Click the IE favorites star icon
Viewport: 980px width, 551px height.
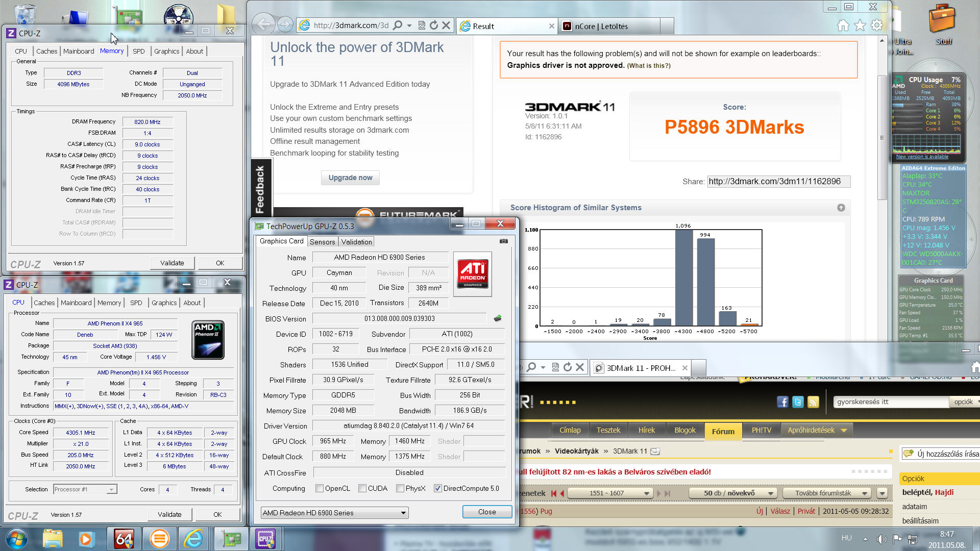pyautogui.click(x=860, y=25)
